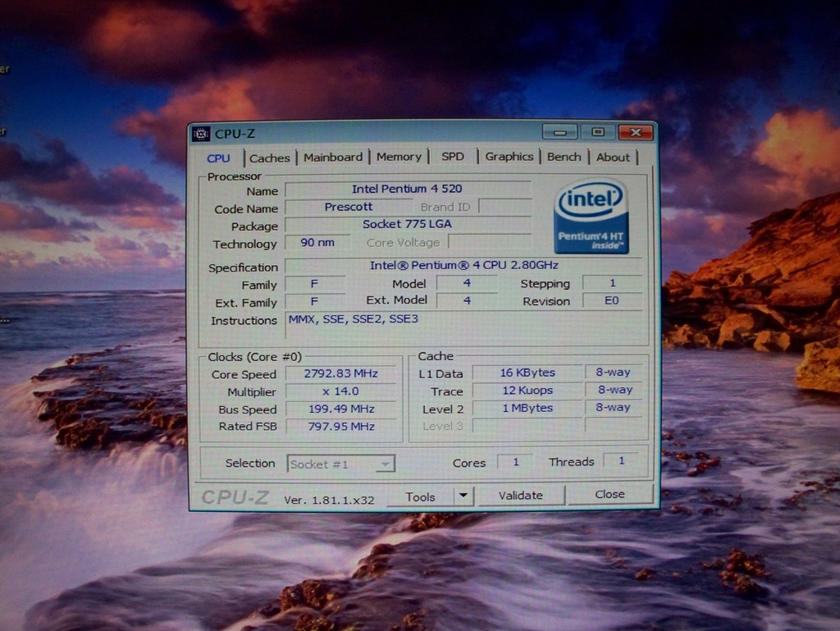The image size is (840, 631).
Task: Click the empty Brand ID field
Action: [505, 206]
